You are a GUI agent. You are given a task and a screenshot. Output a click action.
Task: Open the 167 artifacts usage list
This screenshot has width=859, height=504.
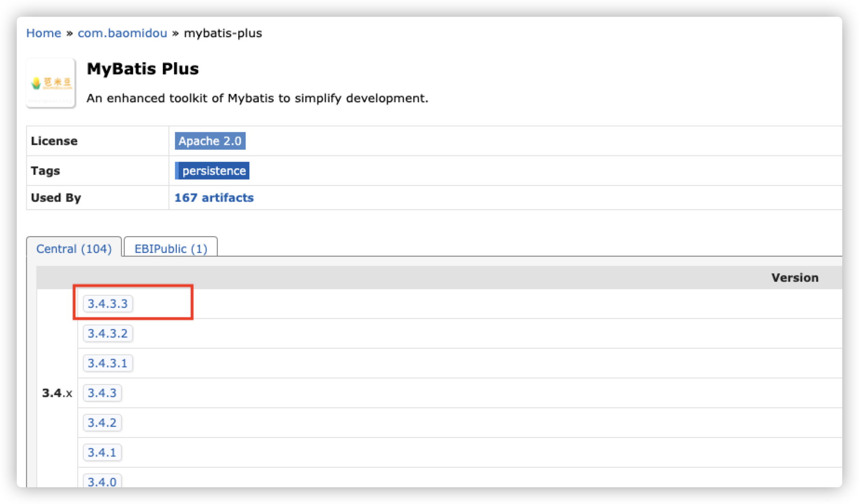point(214,198)
